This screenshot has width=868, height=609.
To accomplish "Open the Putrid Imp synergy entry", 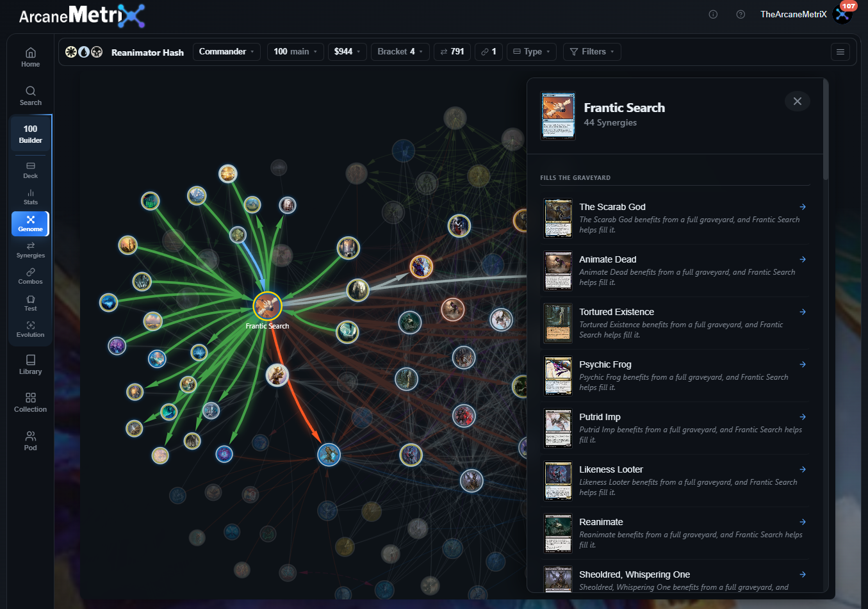I will point(675,428).
